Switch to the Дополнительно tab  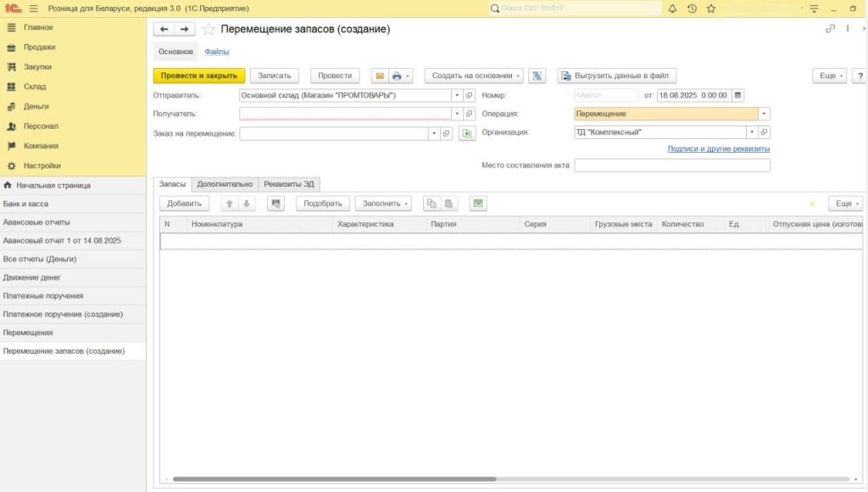(x=224, y=183)
